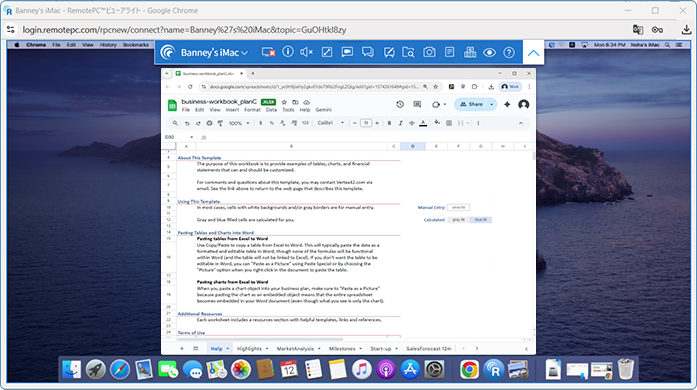697x390 pixels.
Task: Expand the Banney's iMac computer dropdown
Action: click(x=244, y=53)
